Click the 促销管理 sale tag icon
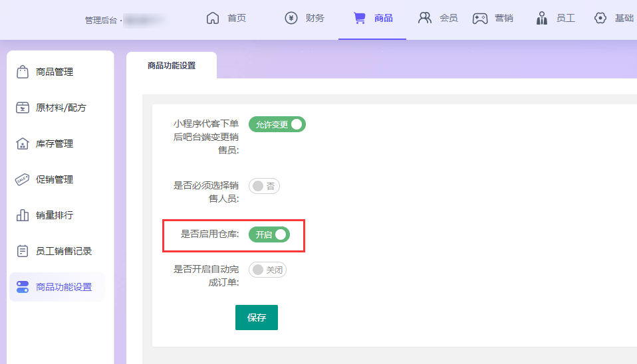637x364 pixels. click(x=23, y=179)
